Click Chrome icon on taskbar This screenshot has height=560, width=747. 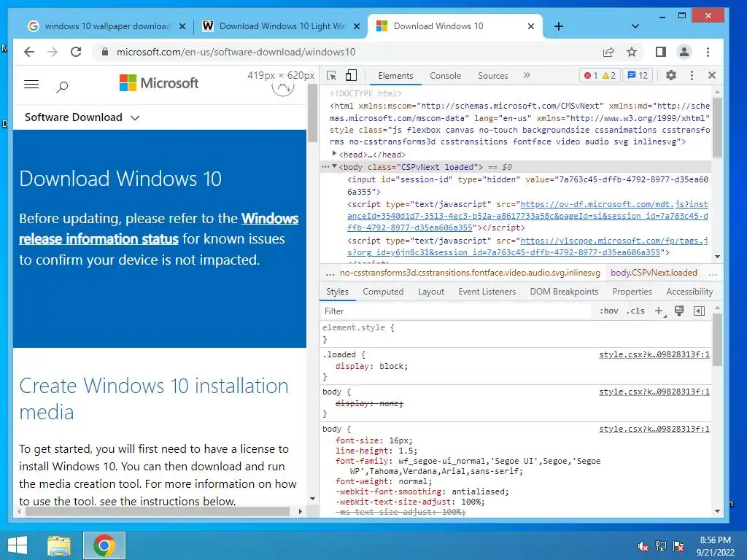tap(104, 545)
